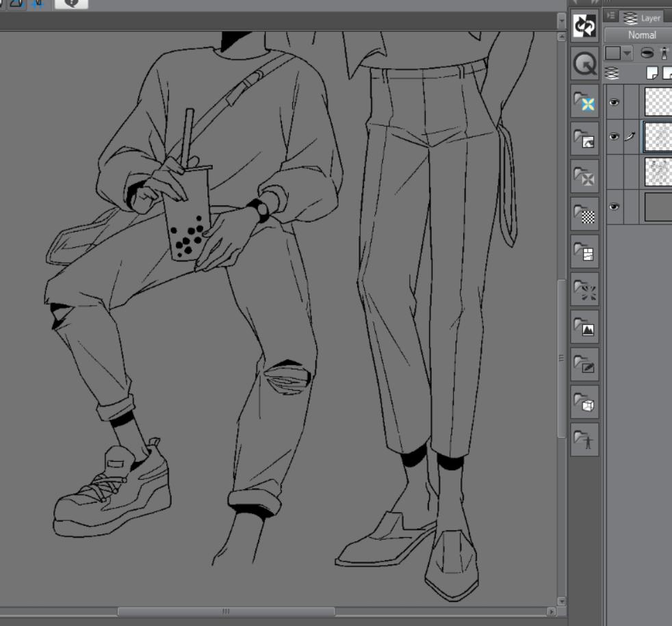
Task: Click the scroll right arrow of canvas
Action: click(552, 612)
